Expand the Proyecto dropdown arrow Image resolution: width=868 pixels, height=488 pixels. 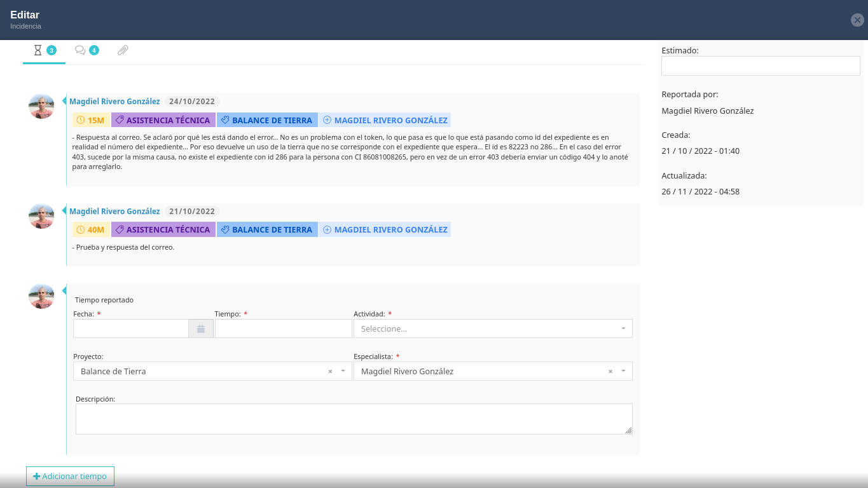[x=343, y=371]
